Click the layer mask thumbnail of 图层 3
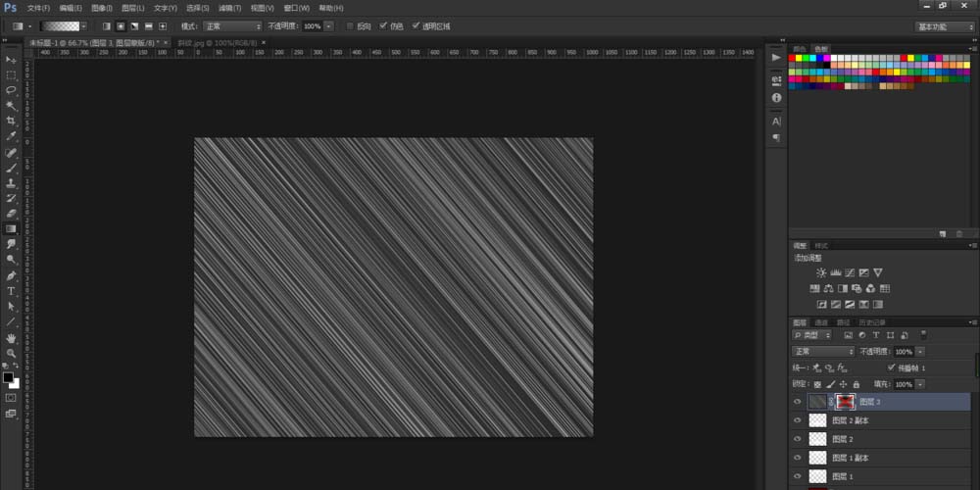The width and height of the screenshot is (980, 490). point(845,402)
